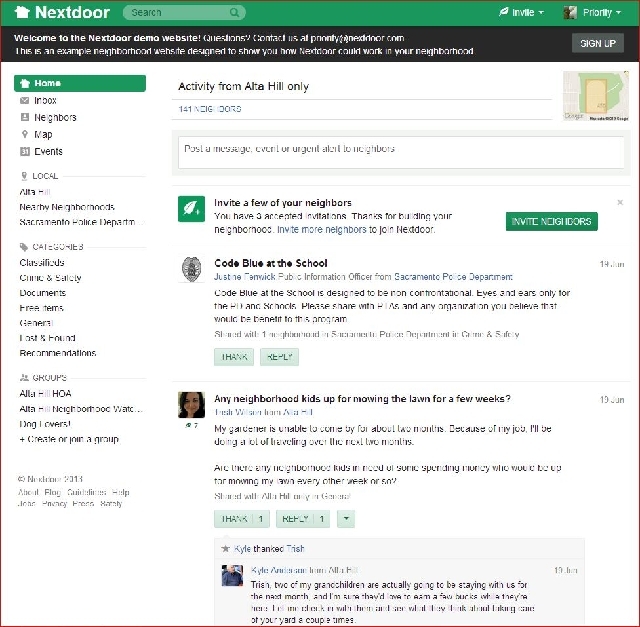
Task: Open Kyle Anderson's profile link
Action: (279, 570)
